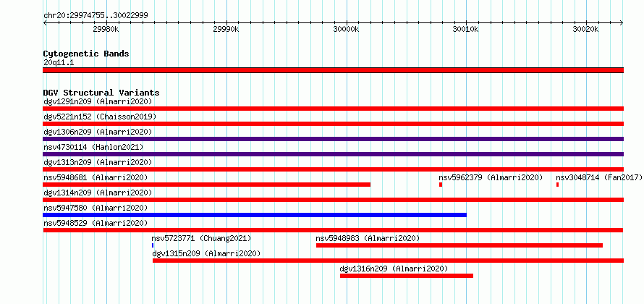Screen dimensions: 644x304
Task: Click the dgv1316n209 (Almarri2020) label
Action: 394,269
